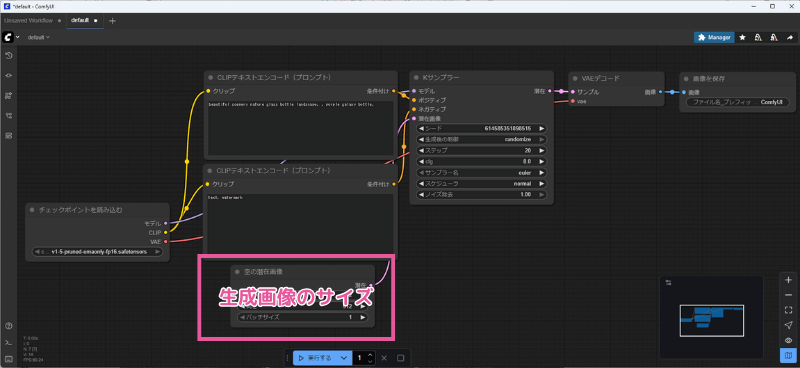This screenshot has height=368, width=800.
Task: Open the workflows sidebar icon
Action: click(8, 115)
